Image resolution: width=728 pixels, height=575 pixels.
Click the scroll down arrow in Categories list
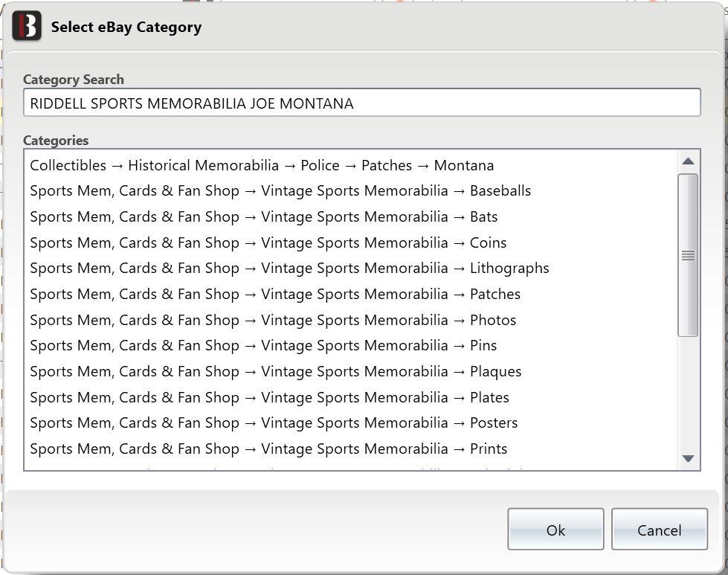pos(688,458)
